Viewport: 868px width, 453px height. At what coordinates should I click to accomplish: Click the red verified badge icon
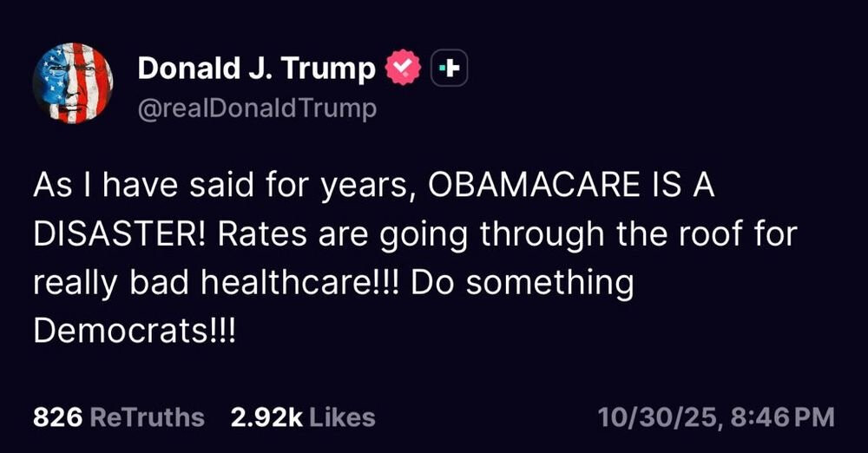click(403, 69)
